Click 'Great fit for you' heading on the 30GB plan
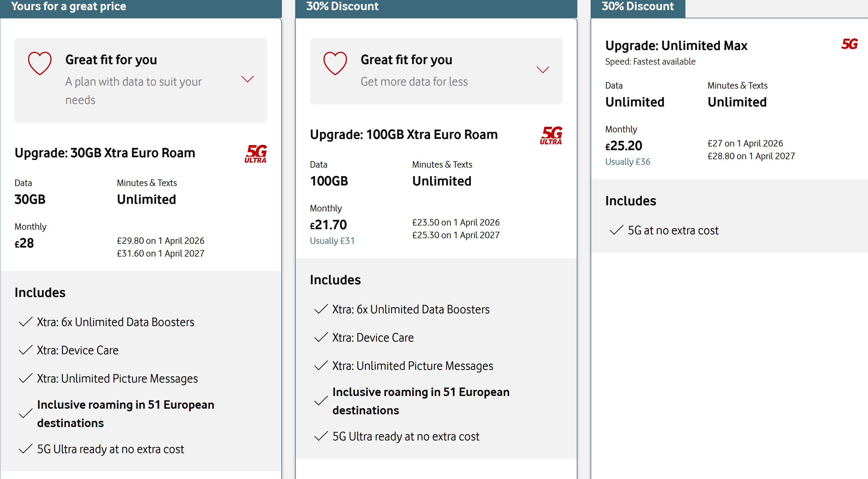868x479 pixels. (x=111, y=60)
